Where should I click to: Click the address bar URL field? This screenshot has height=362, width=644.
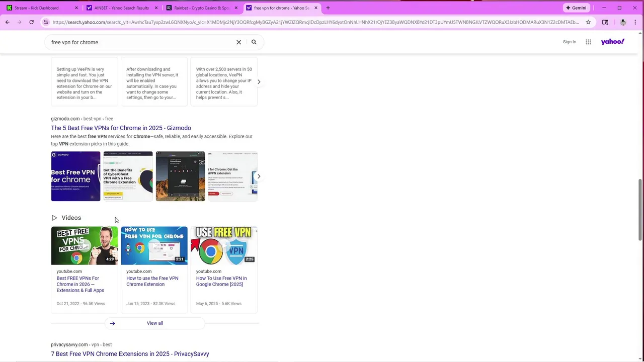pos(315,22)
